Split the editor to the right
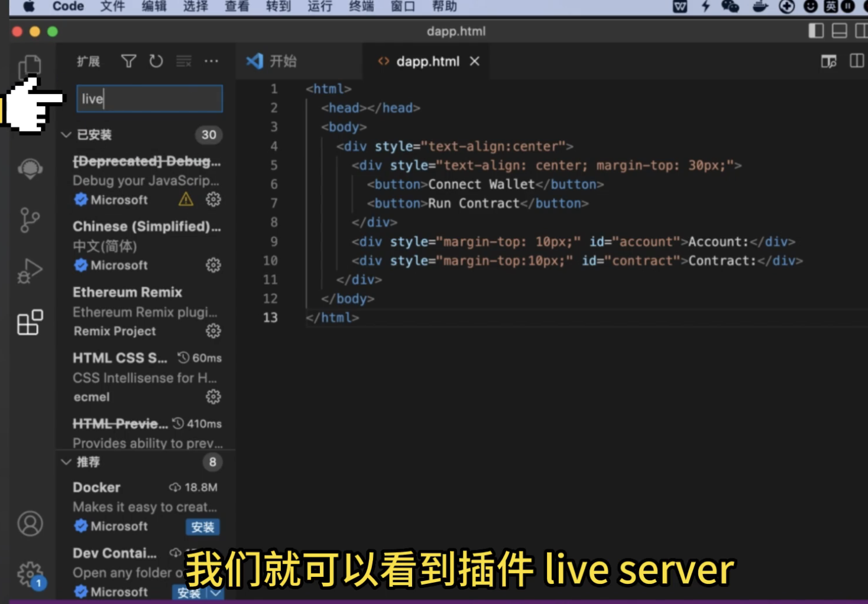 (856, 61)
